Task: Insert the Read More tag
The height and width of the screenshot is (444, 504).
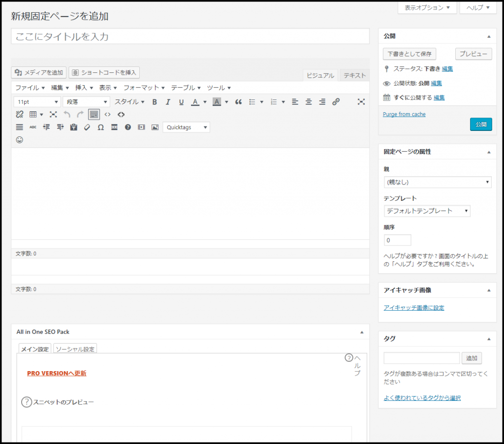Action: (x=114, y=127)
